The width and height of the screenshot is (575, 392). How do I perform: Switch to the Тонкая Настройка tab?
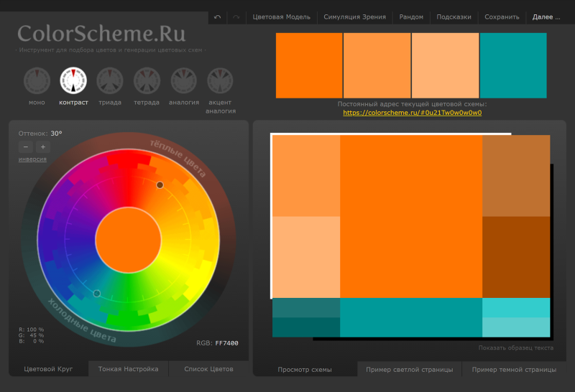click(x=129, y=369)
